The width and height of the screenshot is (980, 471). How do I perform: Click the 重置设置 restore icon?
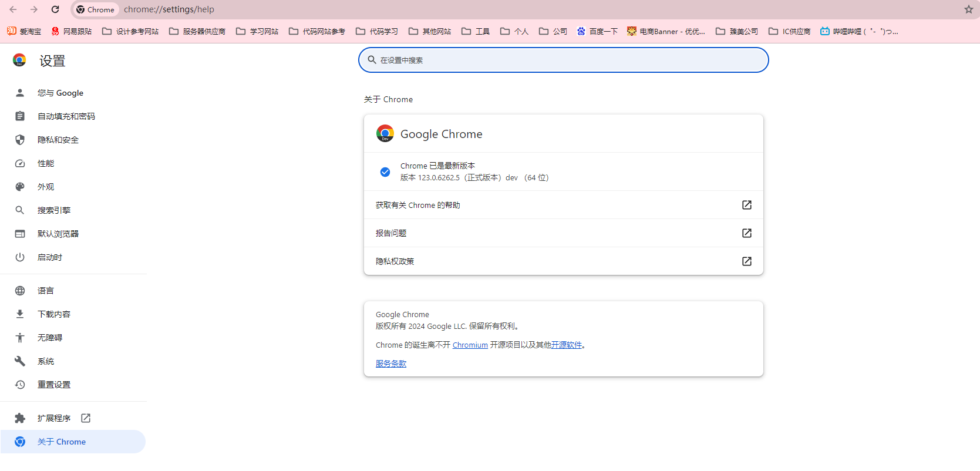click(x=20, y=385)
